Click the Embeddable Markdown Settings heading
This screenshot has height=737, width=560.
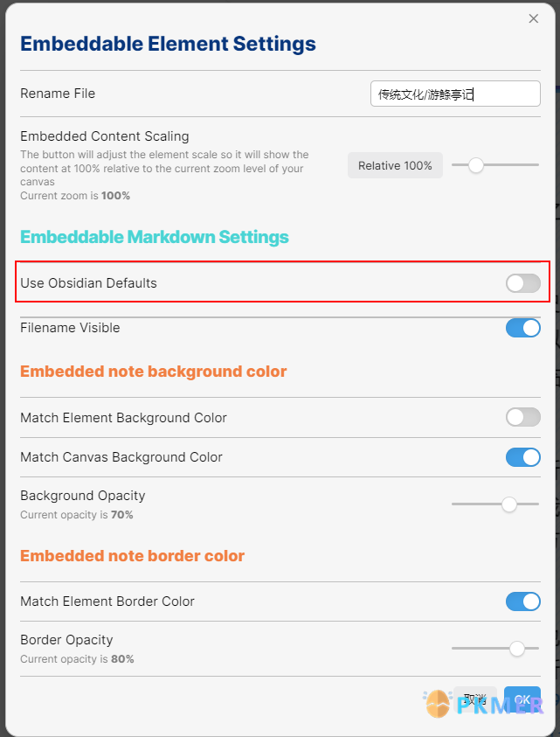click(155, 236)
